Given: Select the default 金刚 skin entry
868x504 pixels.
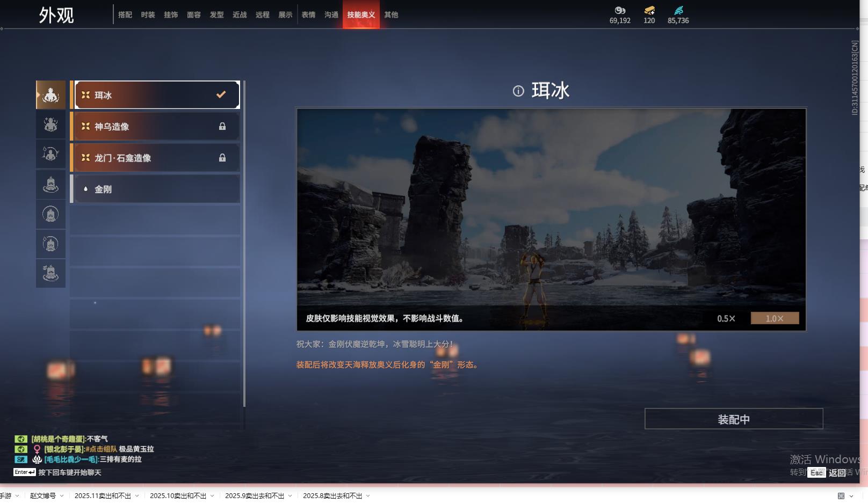Looking at the screenshot, I should [x=156, y=189].
